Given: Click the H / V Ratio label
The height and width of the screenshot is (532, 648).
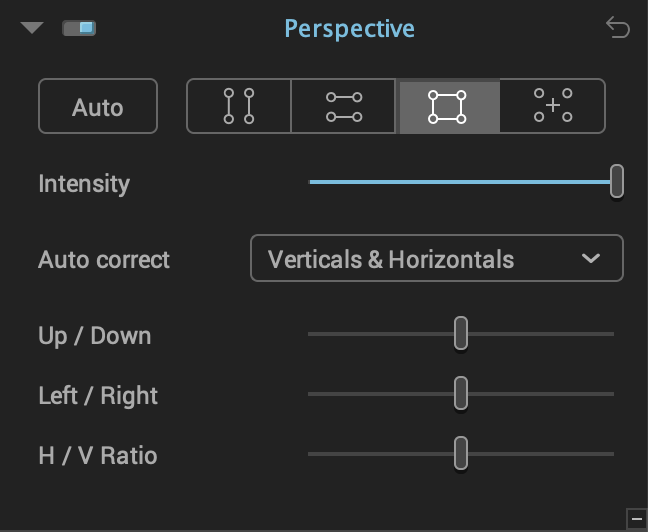Looking at the screenshot, I should [x=98, y=456].
